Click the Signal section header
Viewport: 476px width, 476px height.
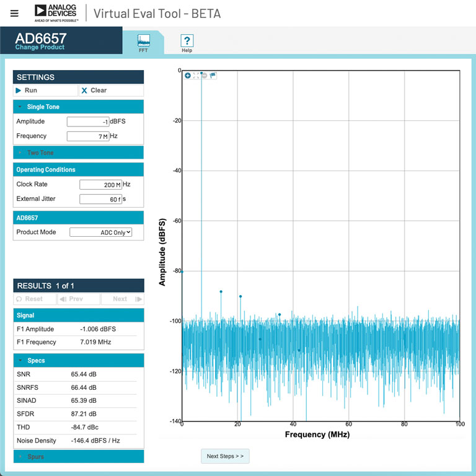79,315
